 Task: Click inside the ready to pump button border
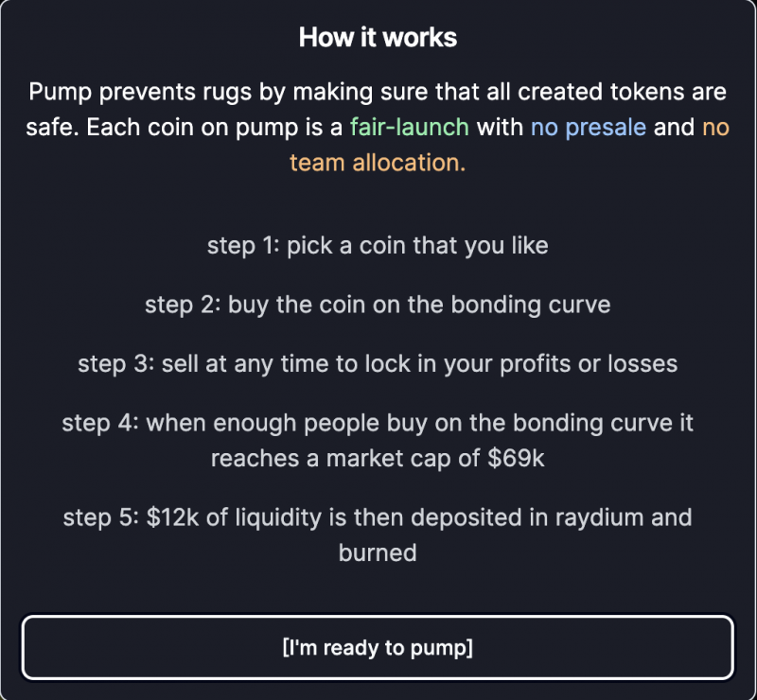coord(378,647)
